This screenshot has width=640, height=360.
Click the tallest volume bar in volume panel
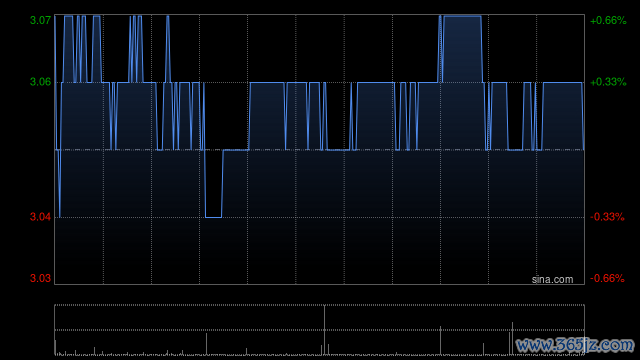pyautogui.click(x=324, y=330)
